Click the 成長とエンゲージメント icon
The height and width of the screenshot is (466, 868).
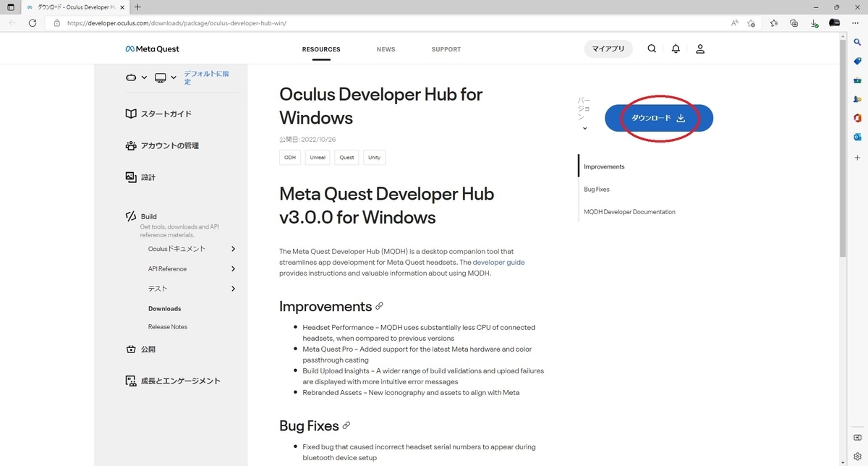[131, 380]
